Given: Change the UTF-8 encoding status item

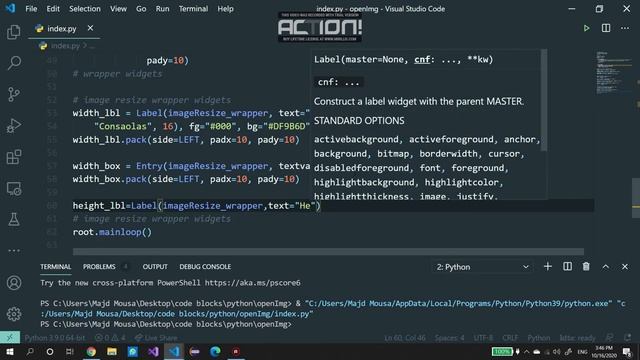Looking at the screenshot, I should 483,338.
